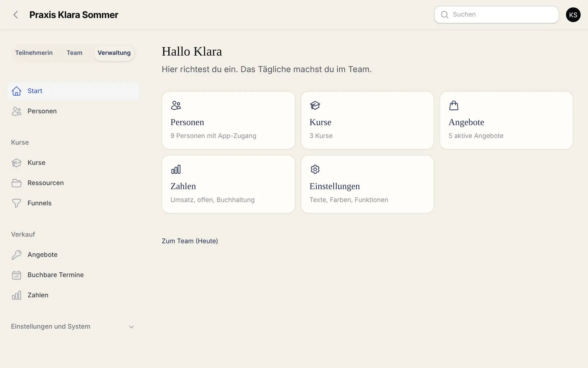Open the Personen card title

[187, 122]
